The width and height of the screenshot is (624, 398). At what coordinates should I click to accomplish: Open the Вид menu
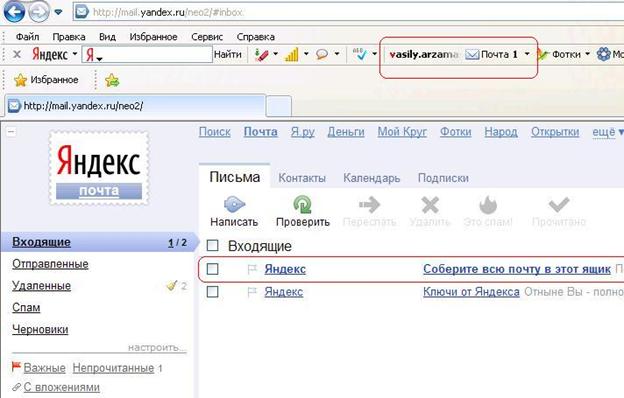107,37
